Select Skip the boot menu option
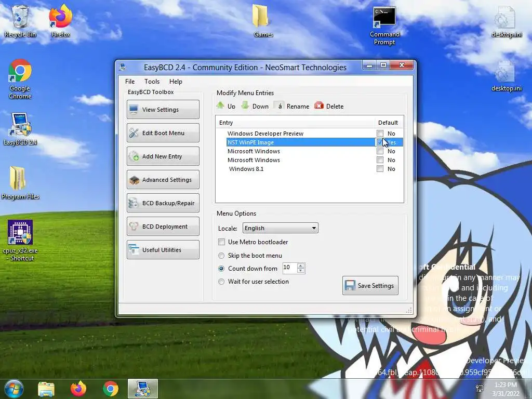 coord(221,256)
